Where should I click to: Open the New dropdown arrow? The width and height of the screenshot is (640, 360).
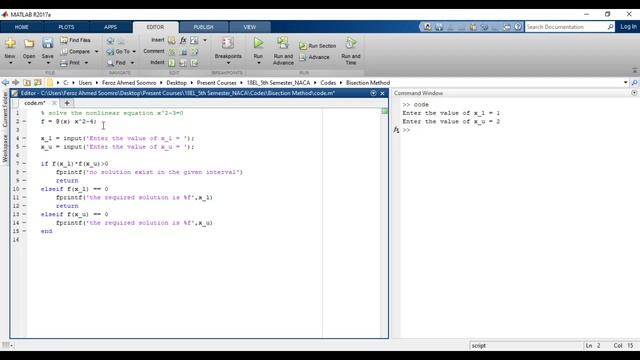tap(10, 63)
